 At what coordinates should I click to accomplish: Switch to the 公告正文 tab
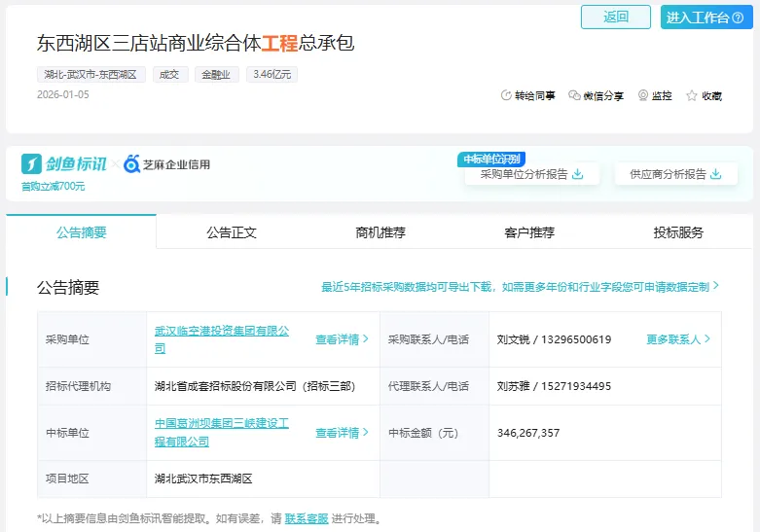point(231,232)
